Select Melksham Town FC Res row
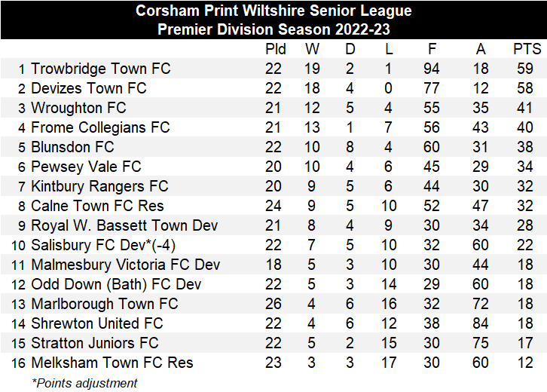547x392 pixels. click(x=273, y=363)
